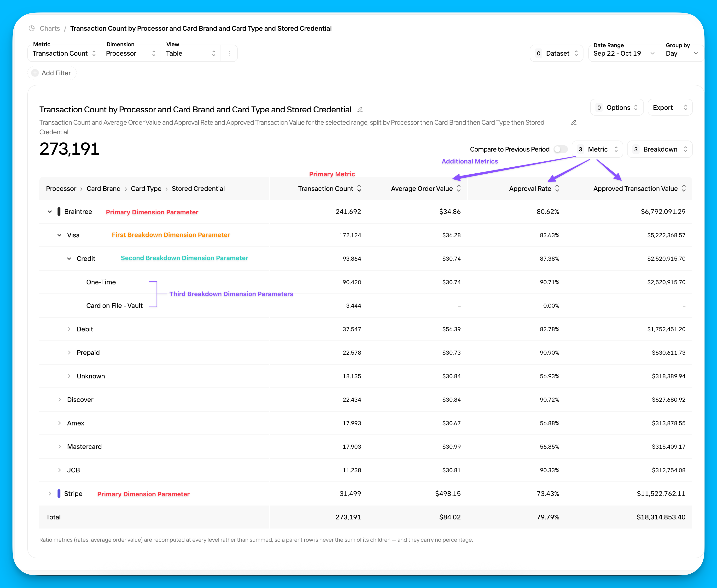The width and height of the screenshot is (717, 588).
Task: Click the Average Order Value column header
Action: (x=421, y=189)
